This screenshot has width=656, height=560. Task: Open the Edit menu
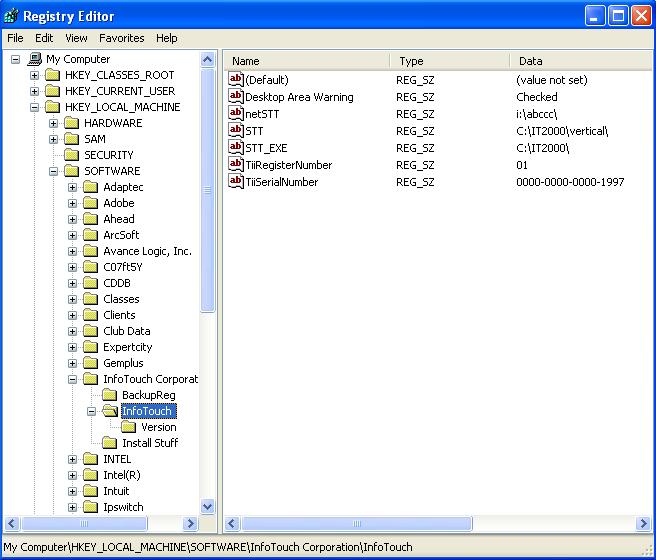tap(44, 38)
